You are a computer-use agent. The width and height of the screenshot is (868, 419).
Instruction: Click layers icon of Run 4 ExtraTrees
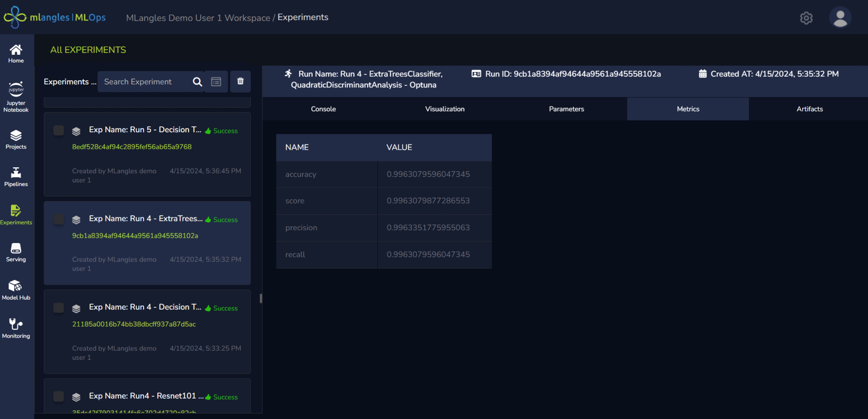point(76,220)
